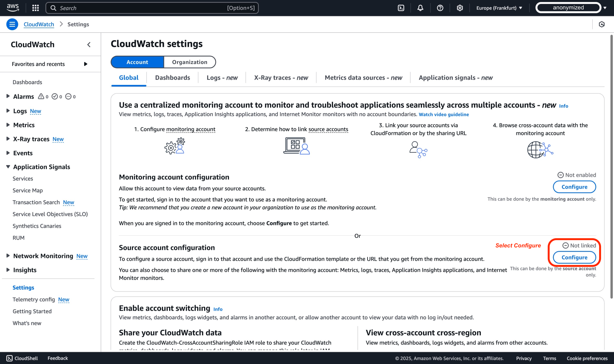Open the notifications bell icon
The width and height of the screenshot is (614, 364).
(x=420, y=8)
